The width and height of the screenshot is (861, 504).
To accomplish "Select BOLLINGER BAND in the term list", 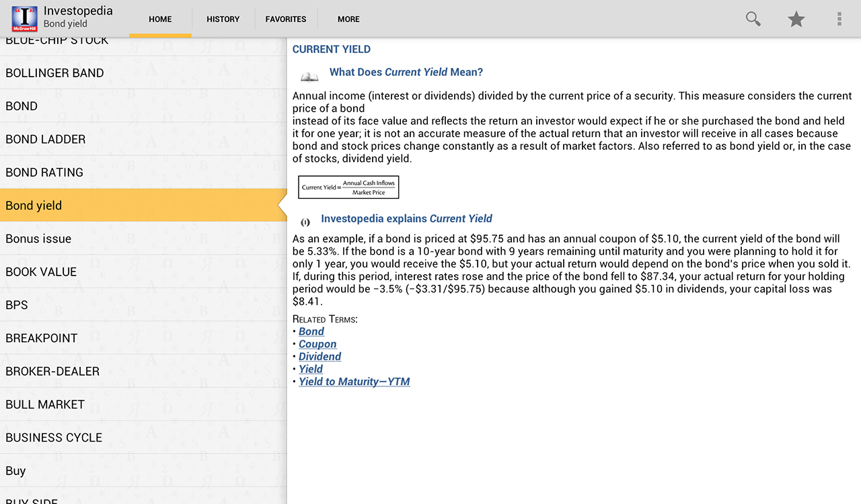I will click(x=143, y=73).
